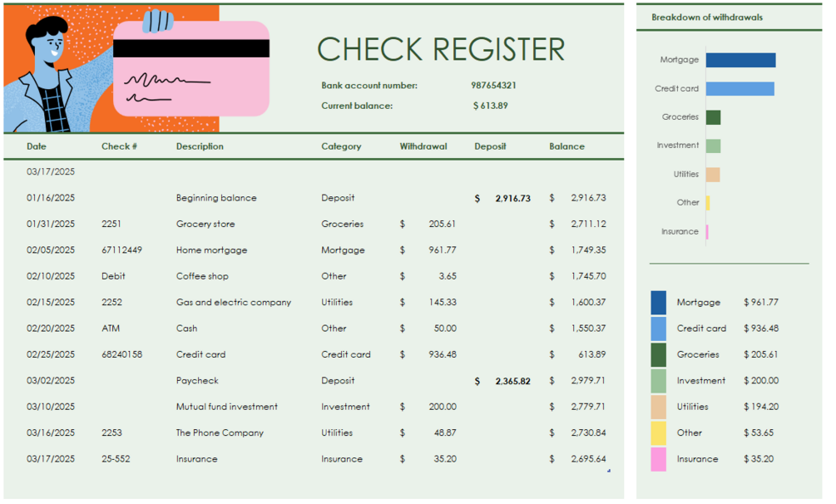This screenshot has width=836, height=504.
Task: Select the Home mortgage withdrawal amount 961.77
Action: [x=440, y=250]
